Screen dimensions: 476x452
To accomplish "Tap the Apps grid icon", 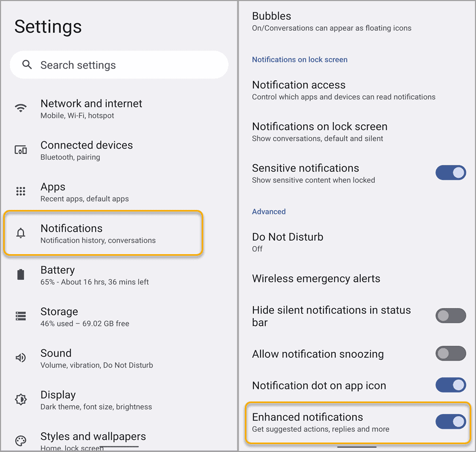I will tap(21, 192).
